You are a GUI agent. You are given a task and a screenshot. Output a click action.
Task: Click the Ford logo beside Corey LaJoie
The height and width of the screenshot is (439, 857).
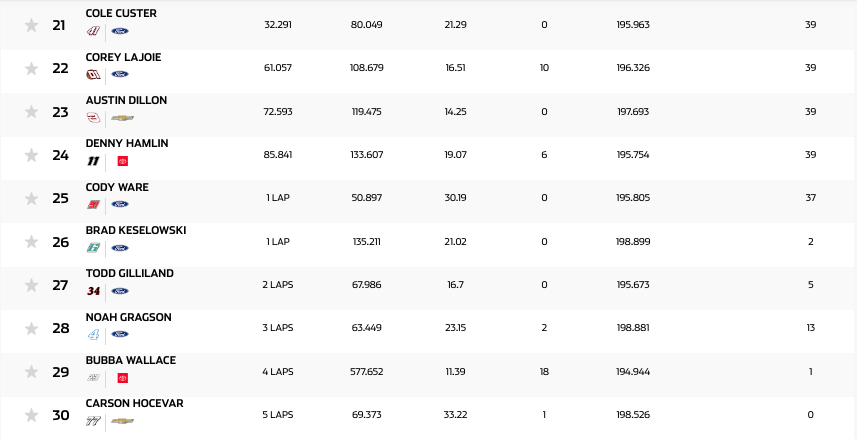tap(119, 74)
